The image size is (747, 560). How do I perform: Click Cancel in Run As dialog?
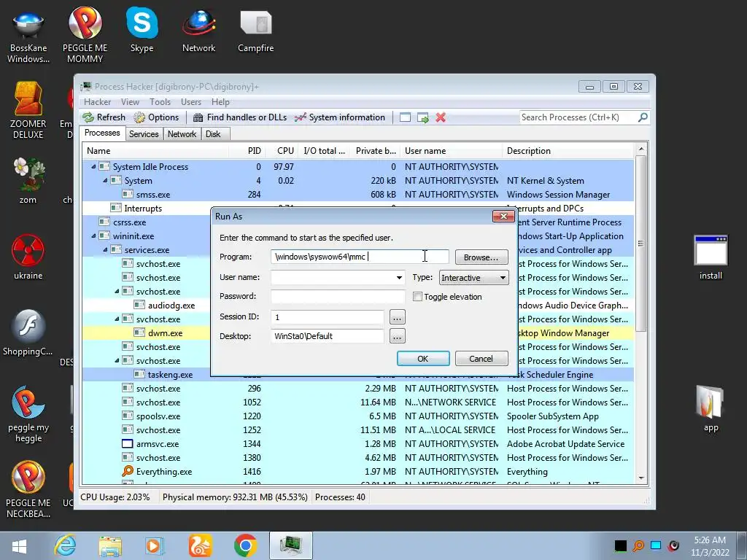481,359
